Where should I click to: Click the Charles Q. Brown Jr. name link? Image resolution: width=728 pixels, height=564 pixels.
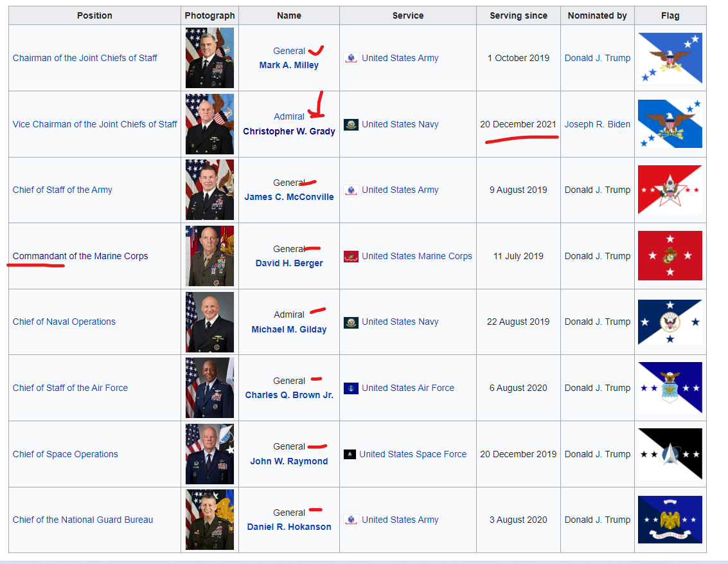click(289, 396)
